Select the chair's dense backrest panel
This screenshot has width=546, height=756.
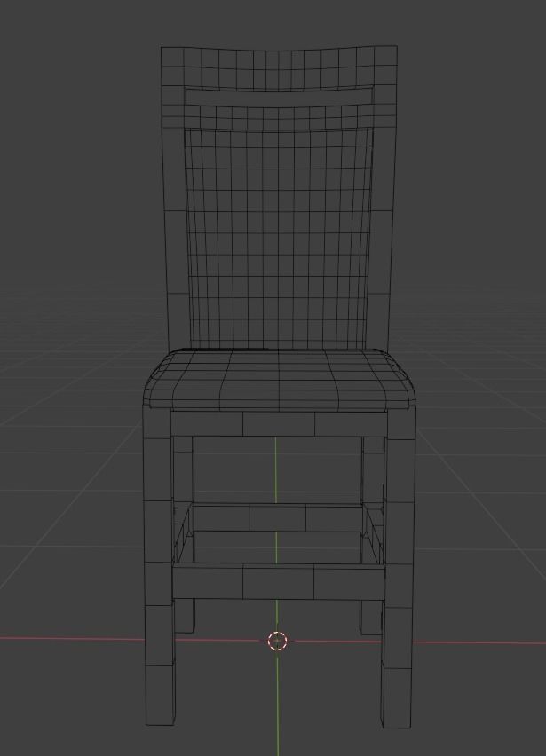[x=278, y=238]
